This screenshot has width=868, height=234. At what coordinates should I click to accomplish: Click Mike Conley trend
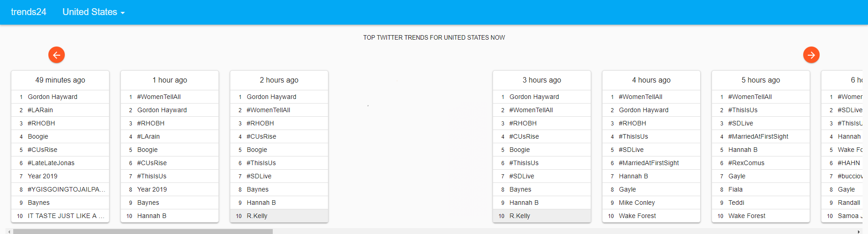637,203
